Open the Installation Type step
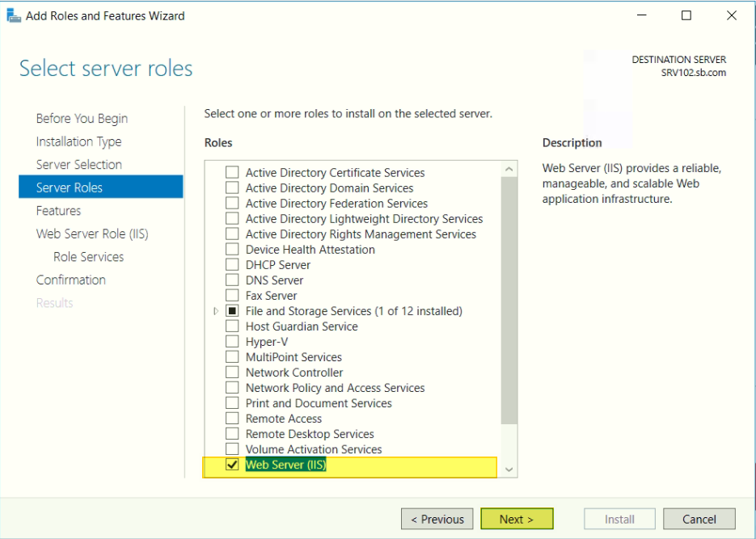This screenshot has width=756, height=539. (x=79, y=141)
